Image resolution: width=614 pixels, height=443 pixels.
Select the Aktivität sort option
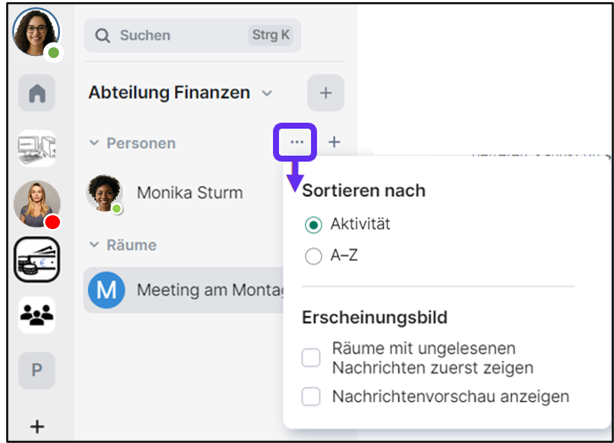[x=313, y=224]
